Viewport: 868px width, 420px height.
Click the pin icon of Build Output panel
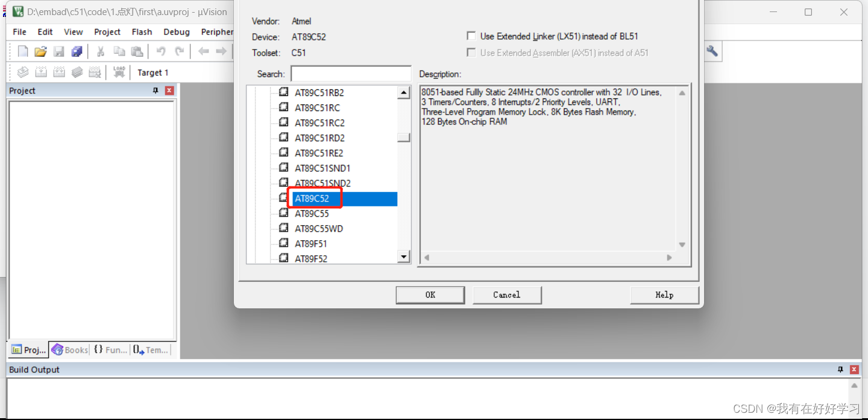(x=841, y=369)
